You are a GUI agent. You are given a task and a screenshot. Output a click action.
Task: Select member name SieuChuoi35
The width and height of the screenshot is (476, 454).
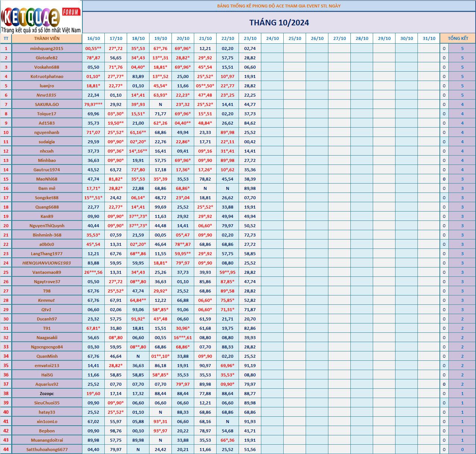[47, 403]
